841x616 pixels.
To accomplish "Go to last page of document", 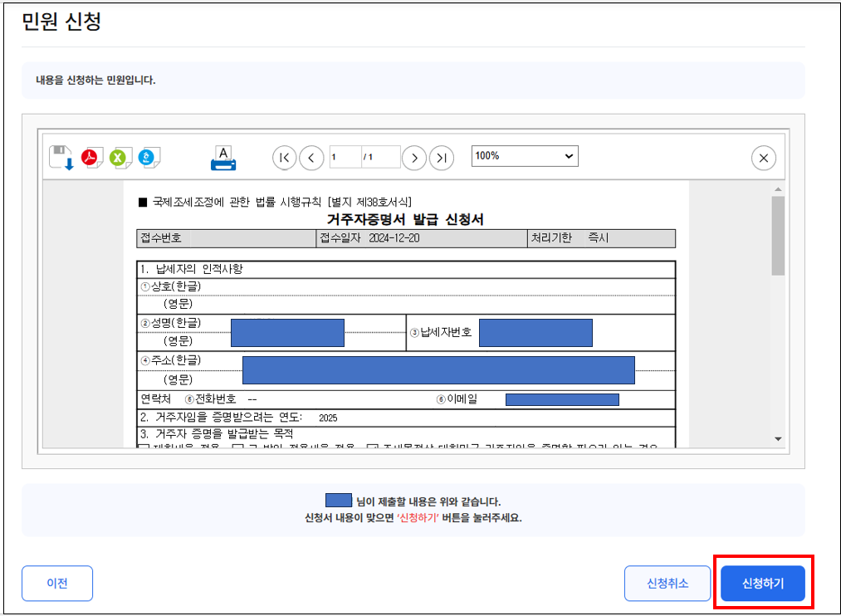I will pos(442,158).
